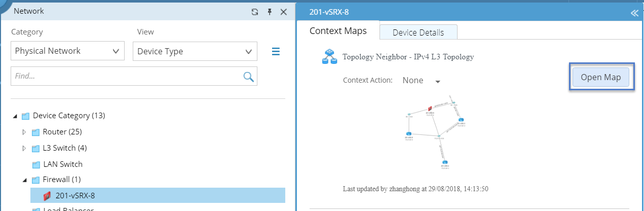Pin the Network panel
This screenshot has width=644, height=211.
click(x=270, y=11)
